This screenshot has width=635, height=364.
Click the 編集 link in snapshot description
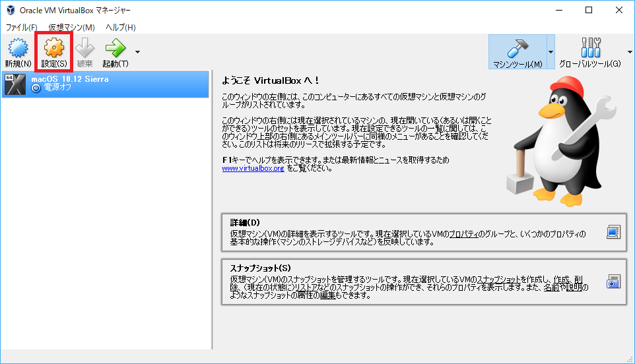point(328,295)
